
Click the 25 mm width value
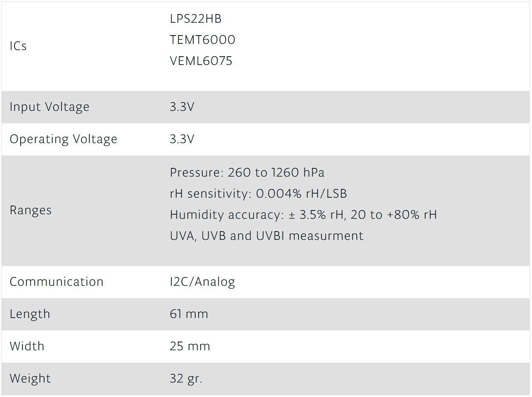pos(190,346)
